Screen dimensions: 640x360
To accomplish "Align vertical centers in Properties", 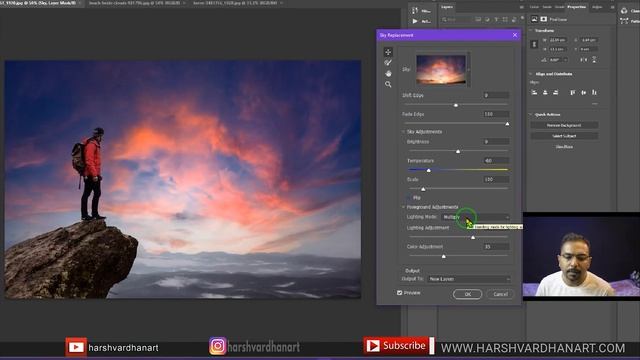I will pos(583,93).
